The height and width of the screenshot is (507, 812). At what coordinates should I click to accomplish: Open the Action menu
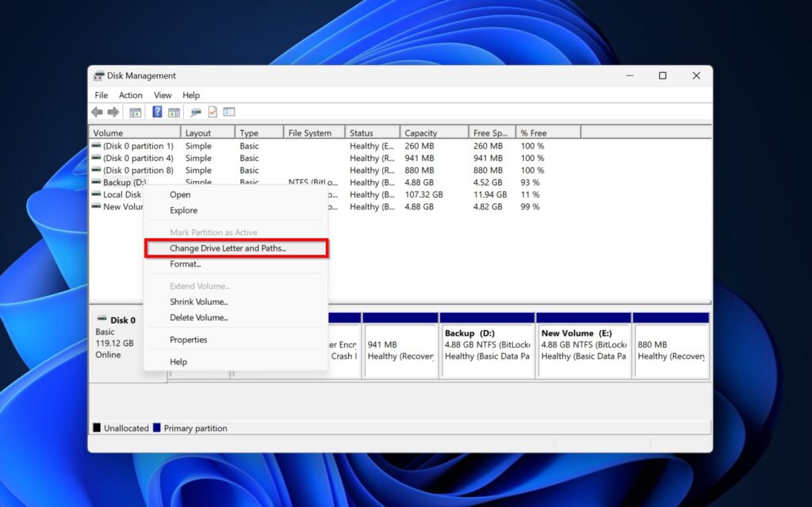[131, 94]
